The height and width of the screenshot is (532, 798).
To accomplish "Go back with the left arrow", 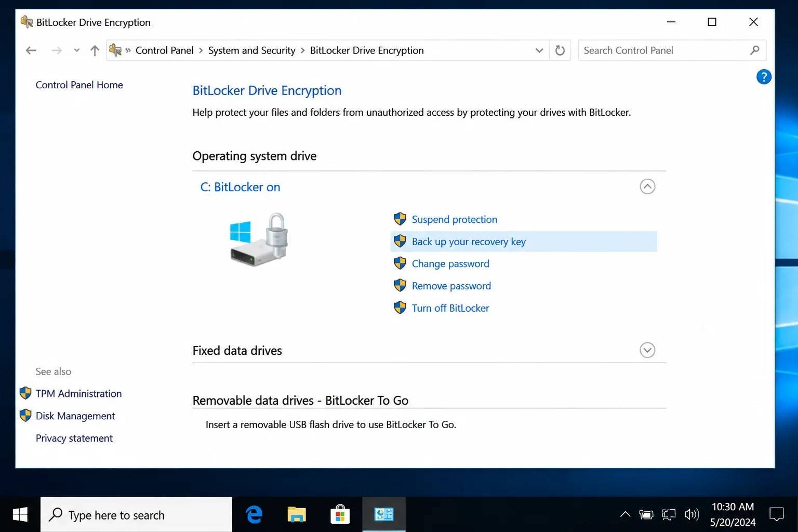I will [31, 50].
